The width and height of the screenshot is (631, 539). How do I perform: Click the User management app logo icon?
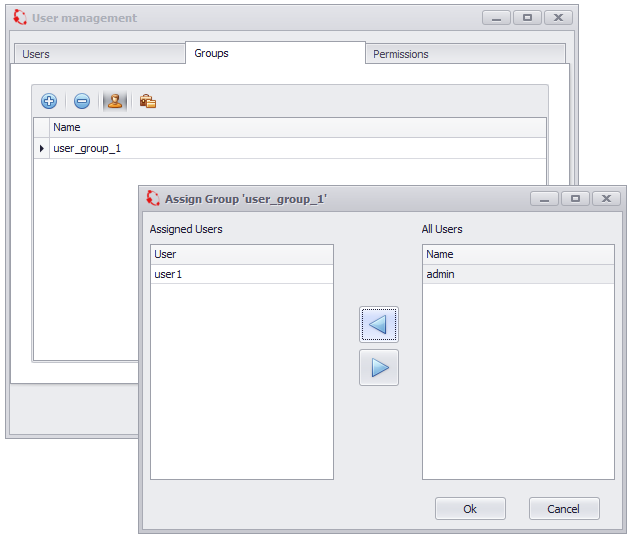pos(19,18)
